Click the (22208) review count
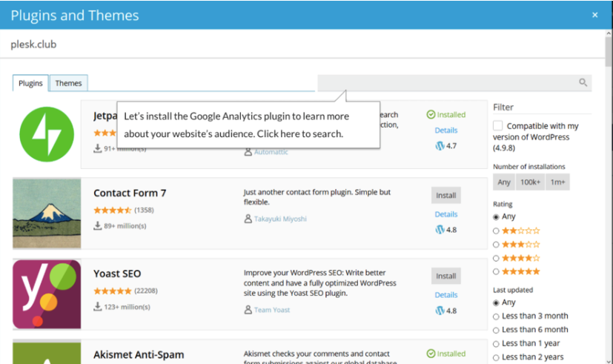 pos(146,291)
